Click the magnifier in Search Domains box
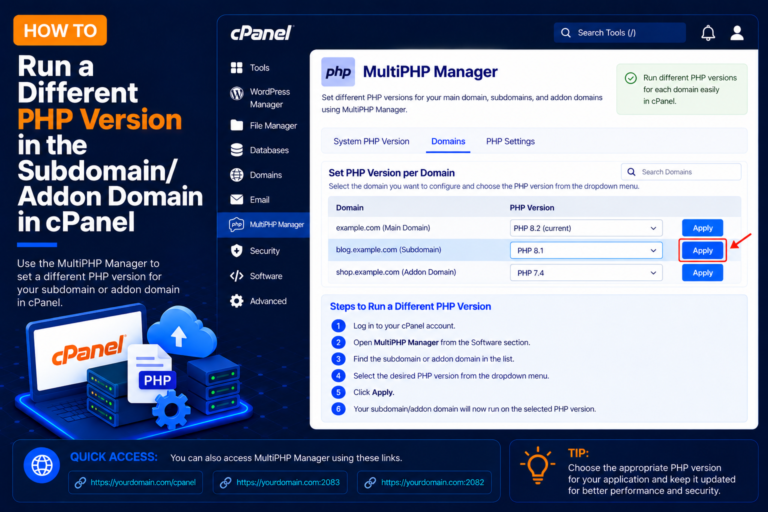The height and width of the screenshot is (512, 768). 631,172
